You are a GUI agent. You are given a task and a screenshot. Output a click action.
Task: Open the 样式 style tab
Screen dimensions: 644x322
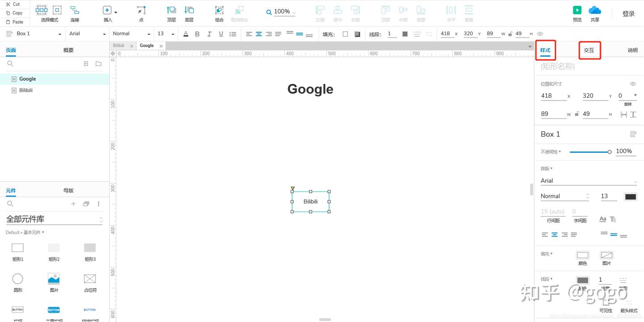click(x=545, y=50)
